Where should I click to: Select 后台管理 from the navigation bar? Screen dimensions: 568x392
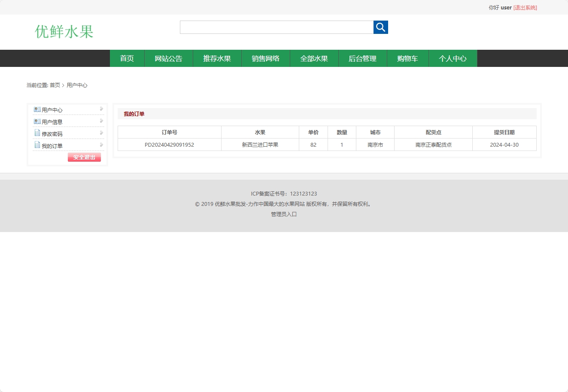(363, 58)
